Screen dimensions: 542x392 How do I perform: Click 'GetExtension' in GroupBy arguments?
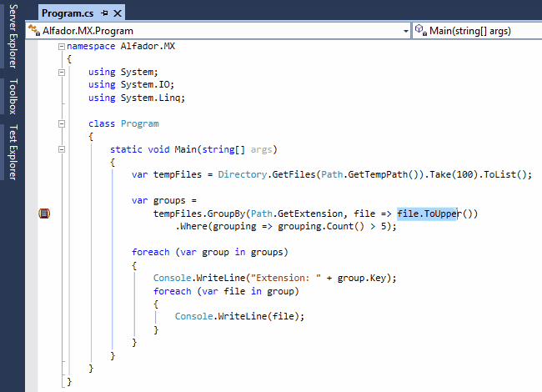point(310,214)
